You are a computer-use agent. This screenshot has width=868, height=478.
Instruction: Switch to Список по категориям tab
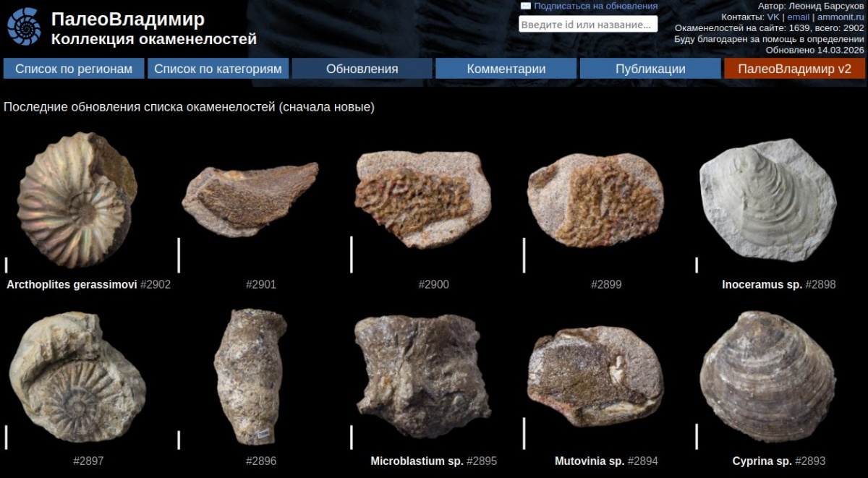[x=218, y=69]
